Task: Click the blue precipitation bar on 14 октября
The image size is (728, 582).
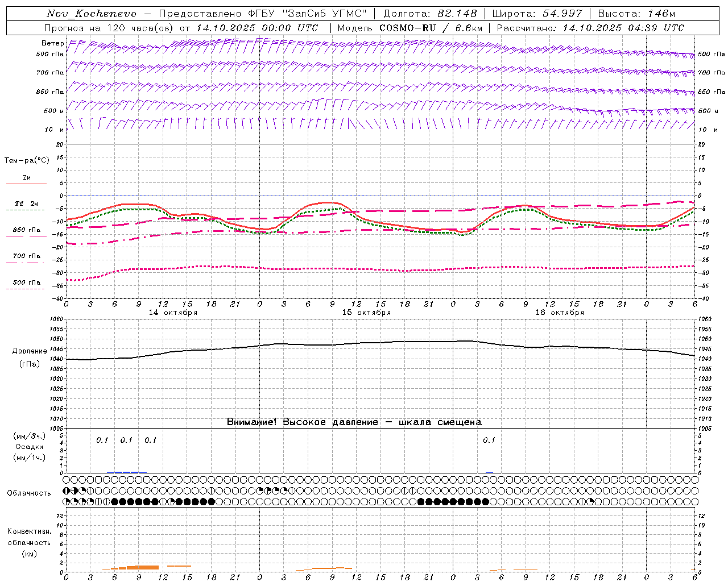Action: 126,472
